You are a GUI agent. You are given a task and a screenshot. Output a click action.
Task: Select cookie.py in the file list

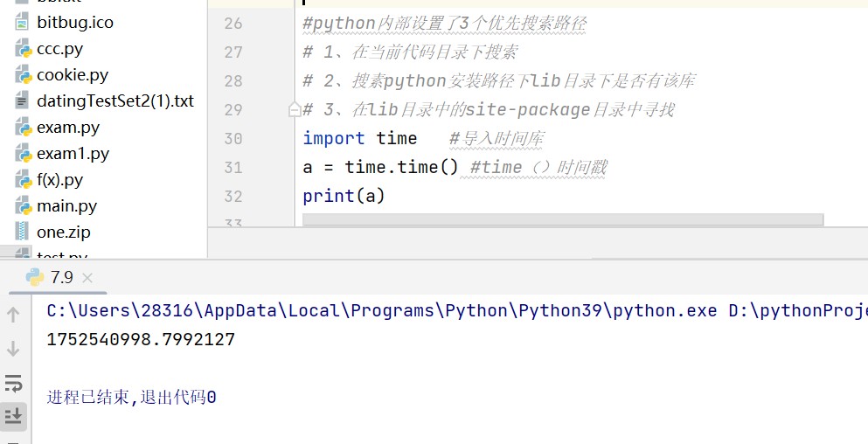(72, 75)
